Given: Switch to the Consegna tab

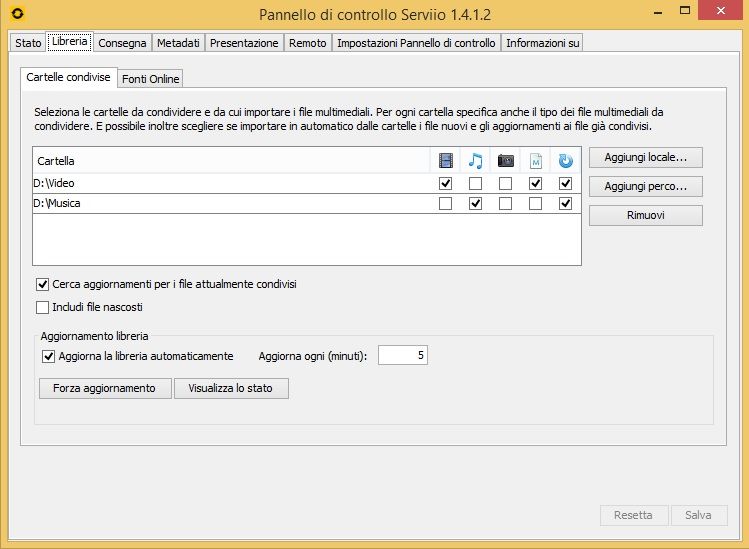Looking at the screenshot, I should [122, 43].
